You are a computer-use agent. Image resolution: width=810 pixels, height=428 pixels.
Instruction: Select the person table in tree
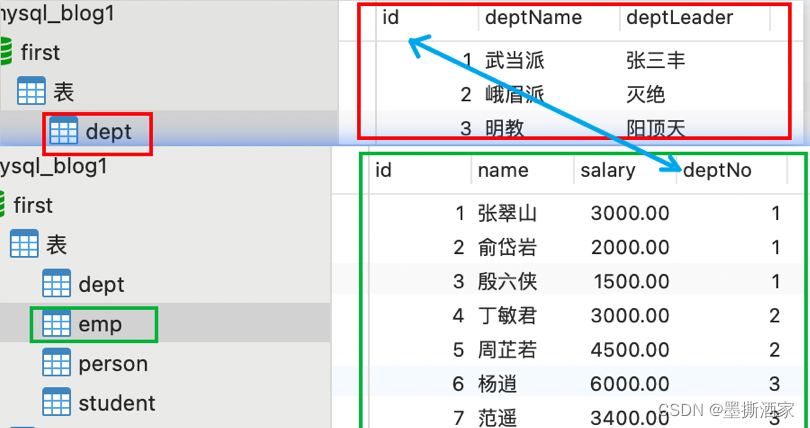(x=113, y=363)
